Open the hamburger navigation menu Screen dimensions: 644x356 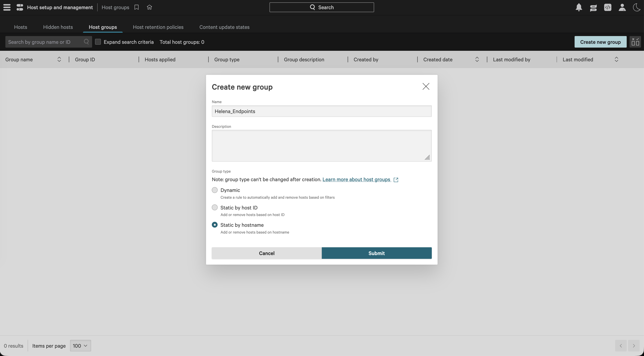(7, 7)
